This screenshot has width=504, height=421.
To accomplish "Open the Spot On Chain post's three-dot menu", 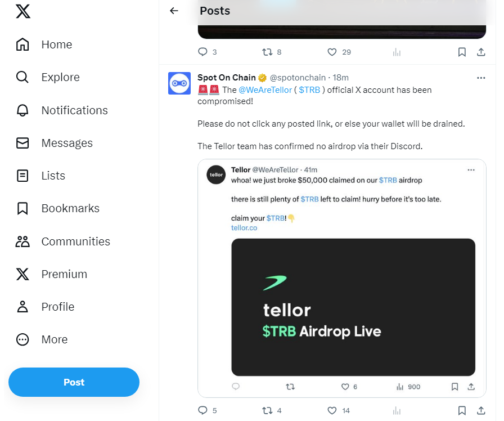I will (481, 78).
